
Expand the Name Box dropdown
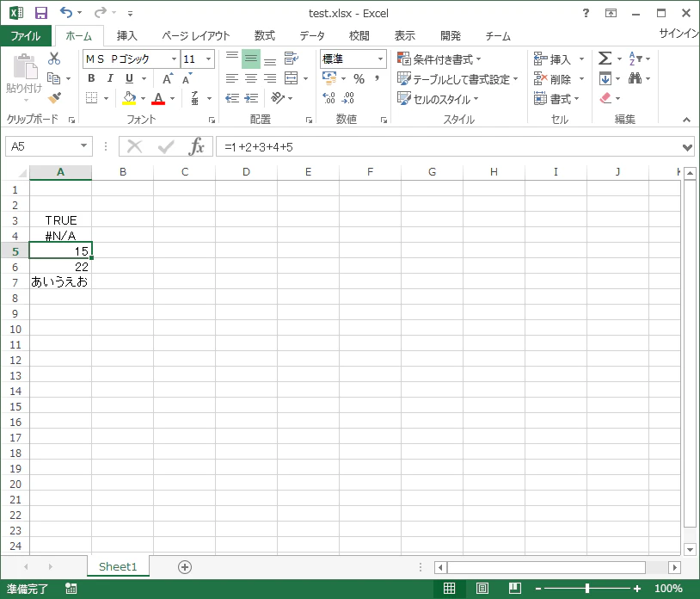[x=83, y=146]
